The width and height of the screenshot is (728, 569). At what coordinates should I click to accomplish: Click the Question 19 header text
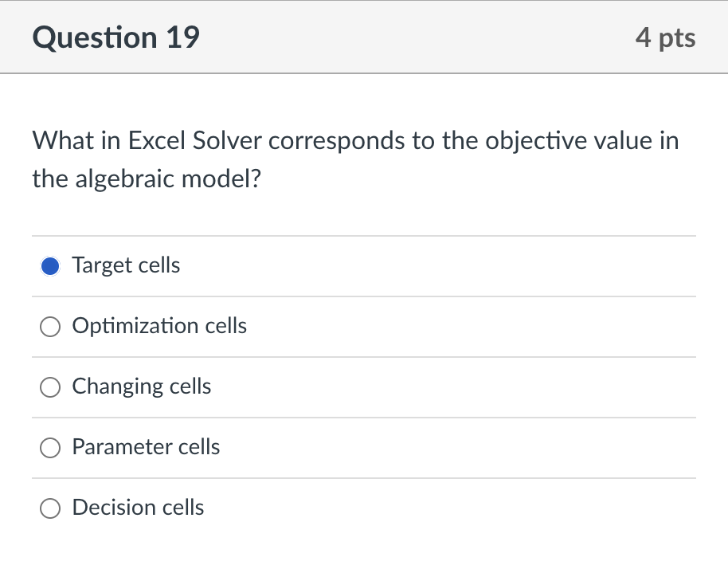pyautogui.click(x=116, y=37)
